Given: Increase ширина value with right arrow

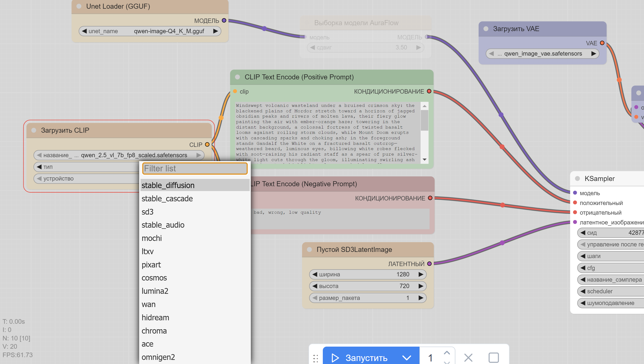Looking at the screenshot, I should [x=421, y=274].
